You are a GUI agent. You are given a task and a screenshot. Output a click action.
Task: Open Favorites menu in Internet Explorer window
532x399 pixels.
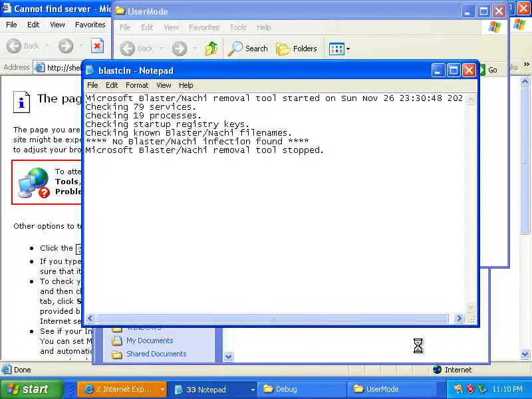(x=90, y=25)
